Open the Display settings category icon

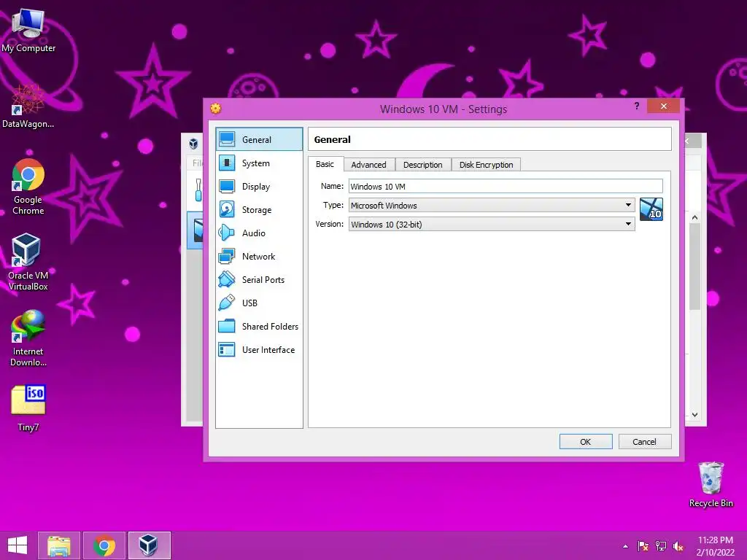[227, 186]
